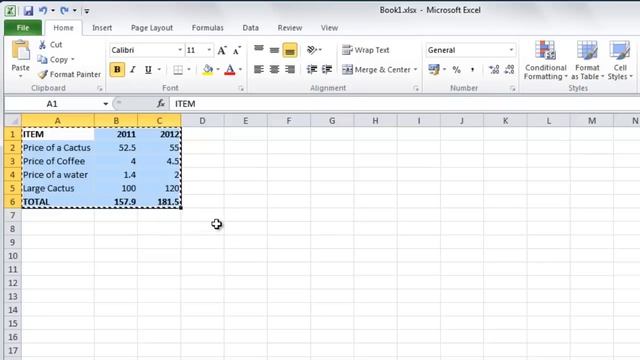This screenshot has width=640, height=360.
Task: Click the Cut scissors button
Action: pos(50,45)
